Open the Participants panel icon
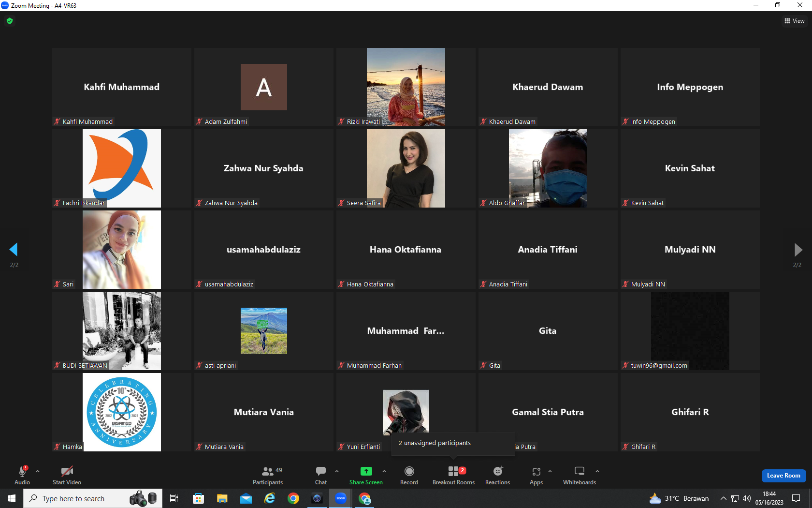Viewport: 812px width, 508px height. pyautogui.click(x=267, y=471)
